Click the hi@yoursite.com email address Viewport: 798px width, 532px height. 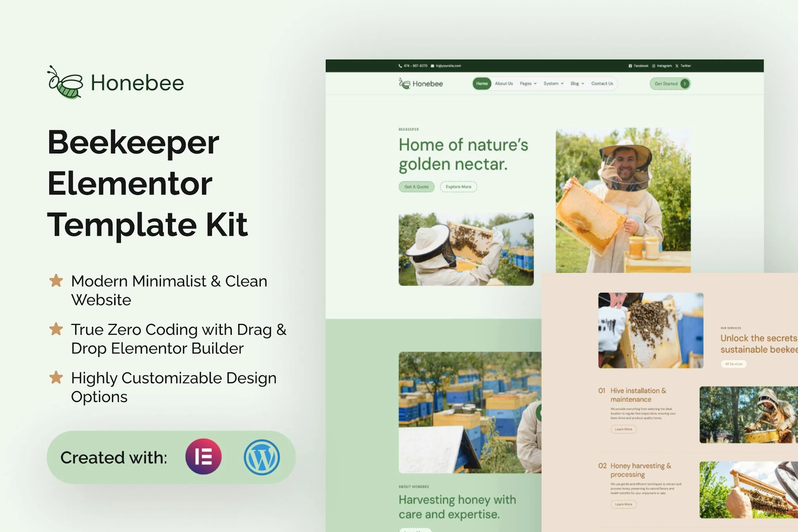[x=448, y=66]
